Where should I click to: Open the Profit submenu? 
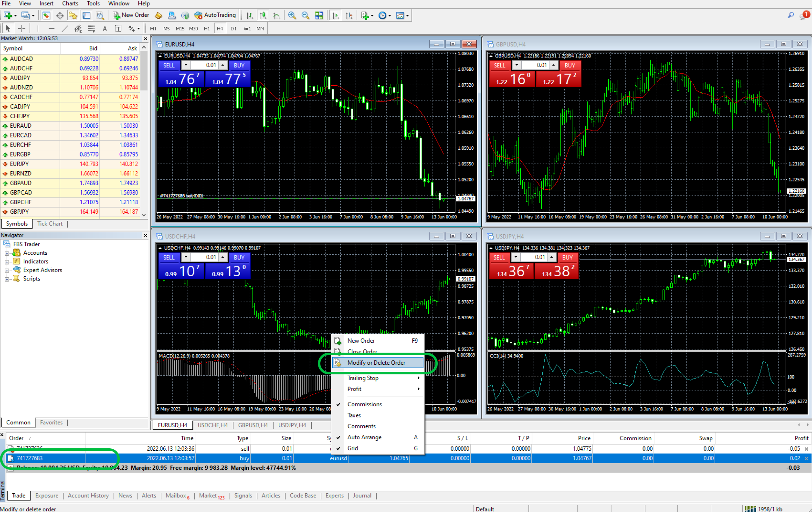click(377, 389)
